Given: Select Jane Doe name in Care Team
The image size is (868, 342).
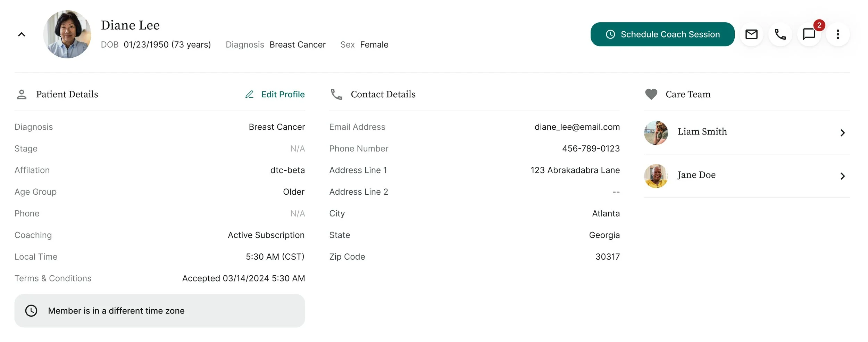Looking at the screenshot, I should tap(696, 175).
